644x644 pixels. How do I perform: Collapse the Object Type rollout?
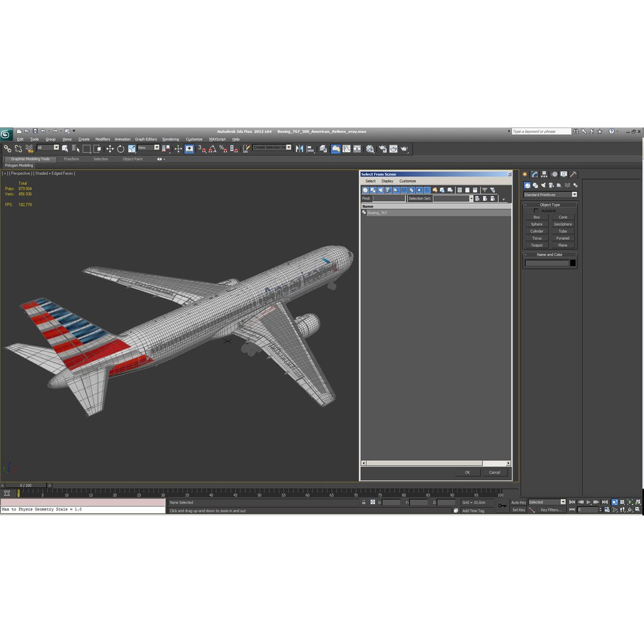(x=550, y=205)
